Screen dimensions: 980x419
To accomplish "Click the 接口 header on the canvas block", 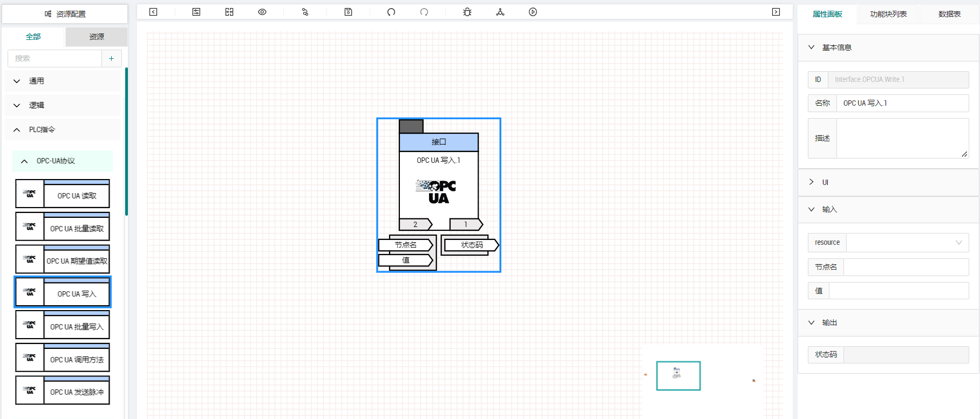I will (x=439, y=142).
